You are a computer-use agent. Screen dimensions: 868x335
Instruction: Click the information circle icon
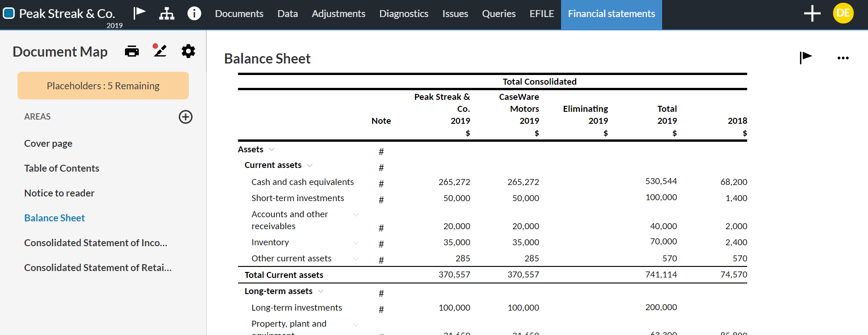[194, 13]
